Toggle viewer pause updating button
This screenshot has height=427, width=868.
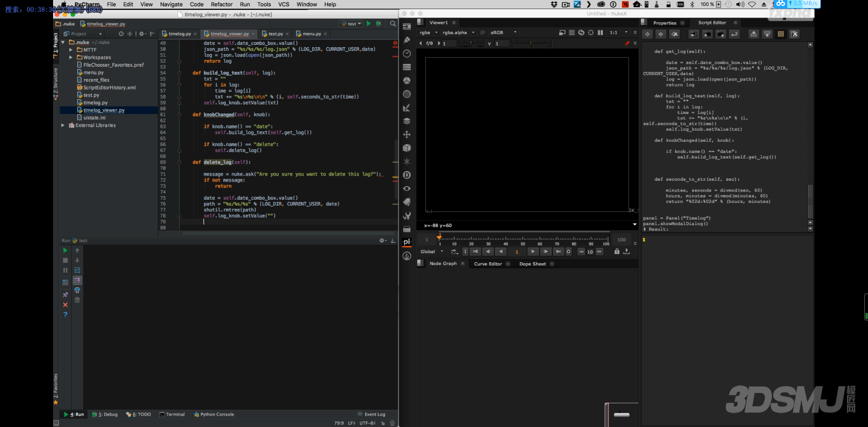click(600, 33)
